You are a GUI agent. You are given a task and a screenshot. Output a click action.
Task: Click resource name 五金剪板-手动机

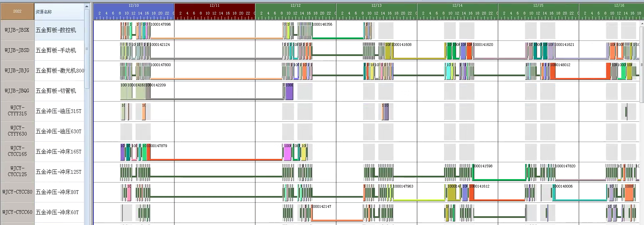(56, 50)
